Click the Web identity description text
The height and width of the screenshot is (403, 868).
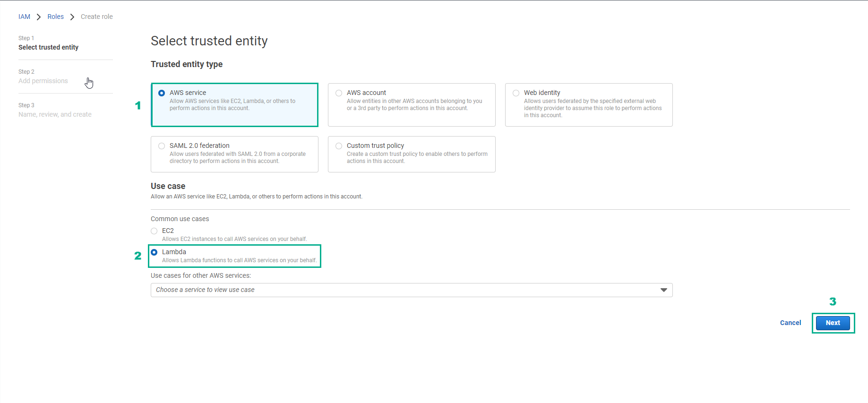(x=593, y=108)
